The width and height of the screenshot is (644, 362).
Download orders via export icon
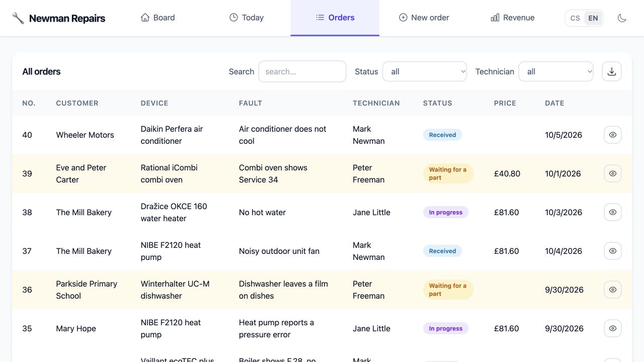pos(612,71)
